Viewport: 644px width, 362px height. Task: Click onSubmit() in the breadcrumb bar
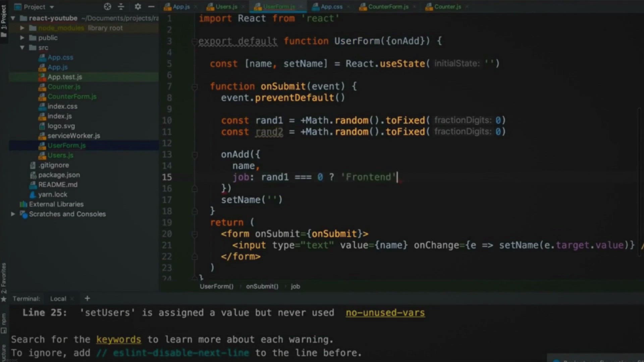(262, 286)
